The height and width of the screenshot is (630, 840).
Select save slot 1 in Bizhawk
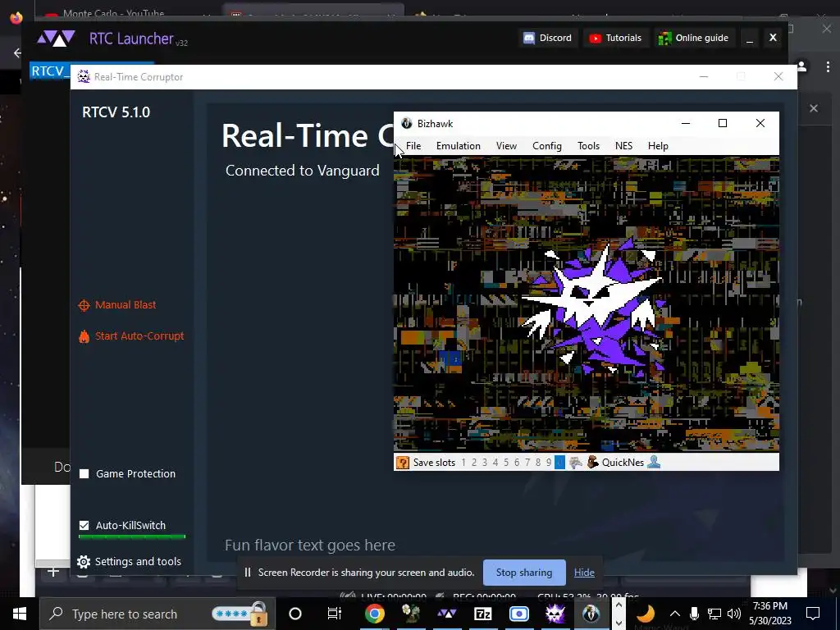click(x=463, y=463)
